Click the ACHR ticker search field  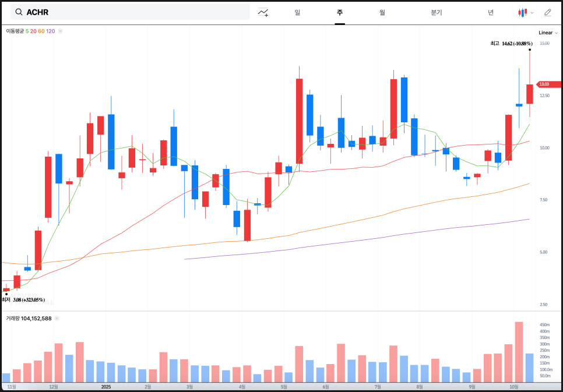pyautogui.click(x=134, y=12)
